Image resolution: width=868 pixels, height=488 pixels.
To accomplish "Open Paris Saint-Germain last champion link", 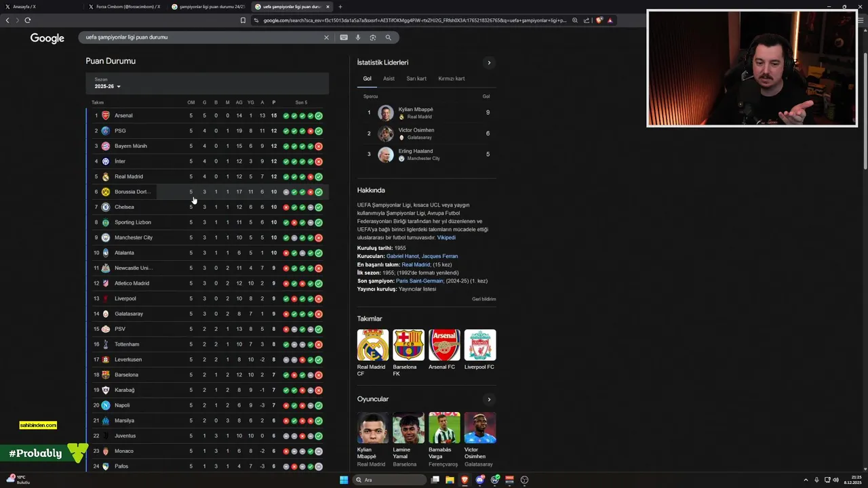I will click(x=420, y=281).
